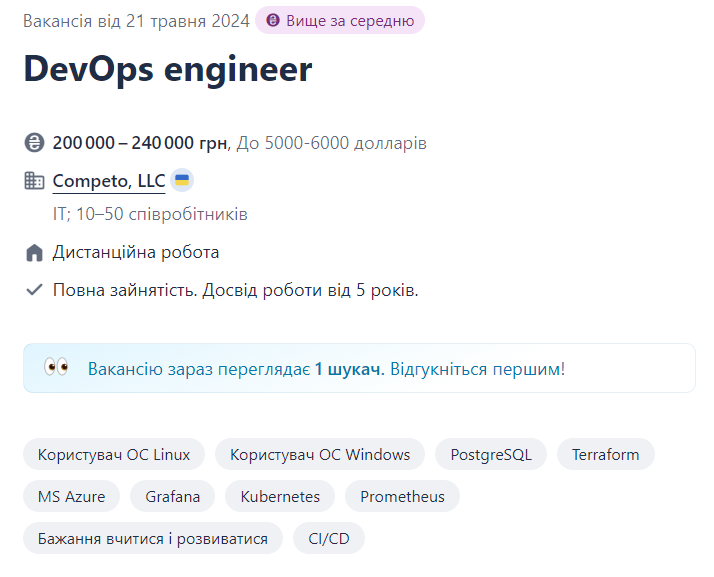Choose the Grafana skill tag
The height and width of the screenshot is (577, 714).
(x=172, y=496)
